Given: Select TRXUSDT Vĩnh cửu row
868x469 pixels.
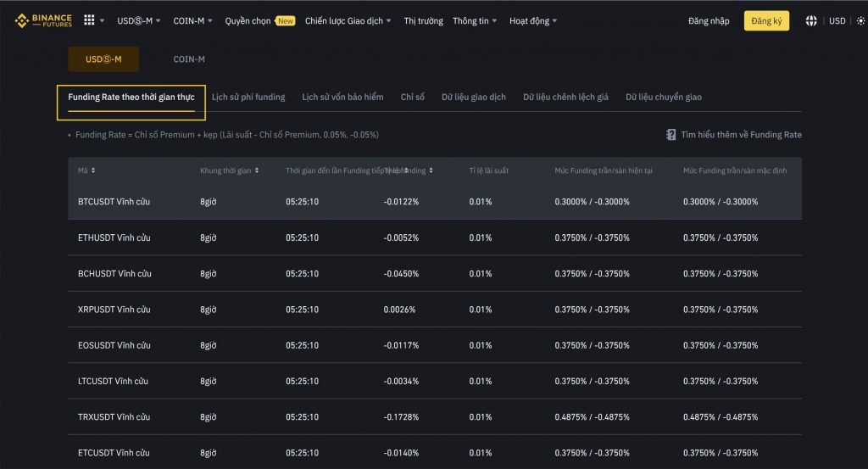Looking at the screenshot, I should 435,417.
